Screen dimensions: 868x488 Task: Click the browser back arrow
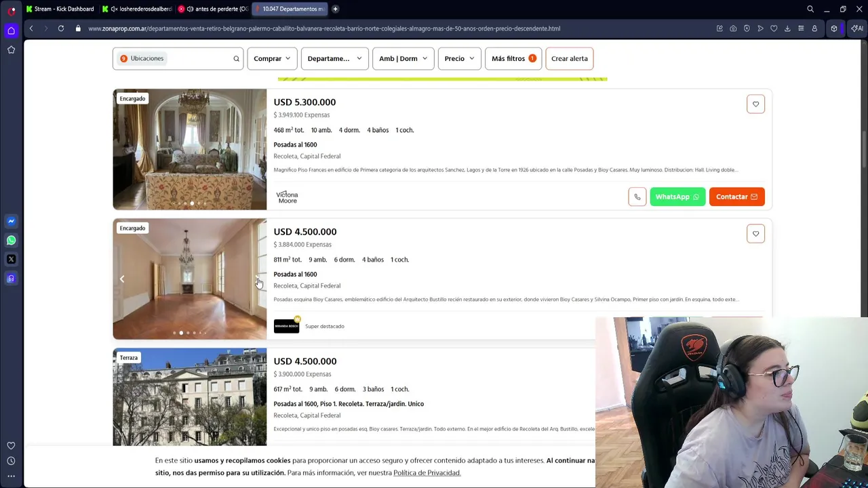31,28
